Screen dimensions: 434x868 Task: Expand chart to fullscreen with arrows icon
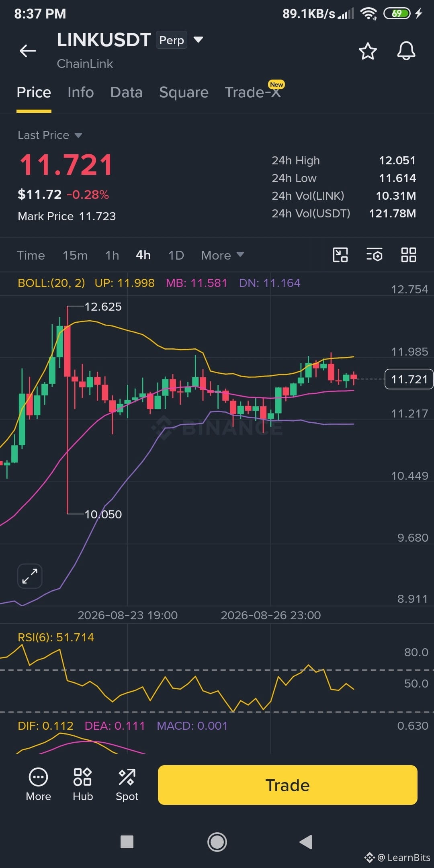point(30,576)
